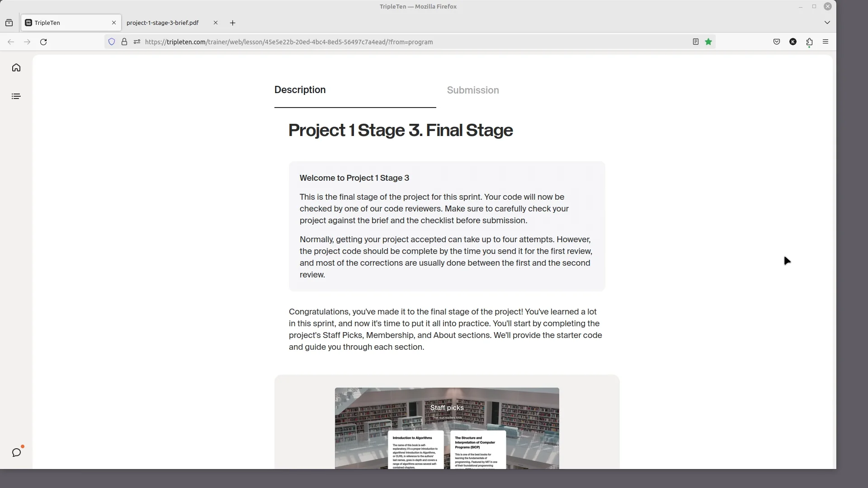The image size is (868, 488).
Task: Open the Firefox application menu
Action: (826, 42)
